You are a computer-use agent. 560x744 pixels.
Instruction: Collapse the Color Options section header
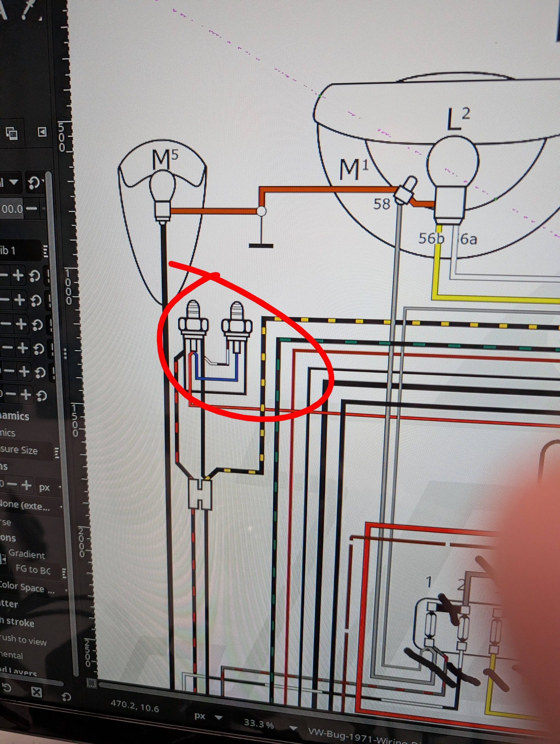tap(8, 538)
